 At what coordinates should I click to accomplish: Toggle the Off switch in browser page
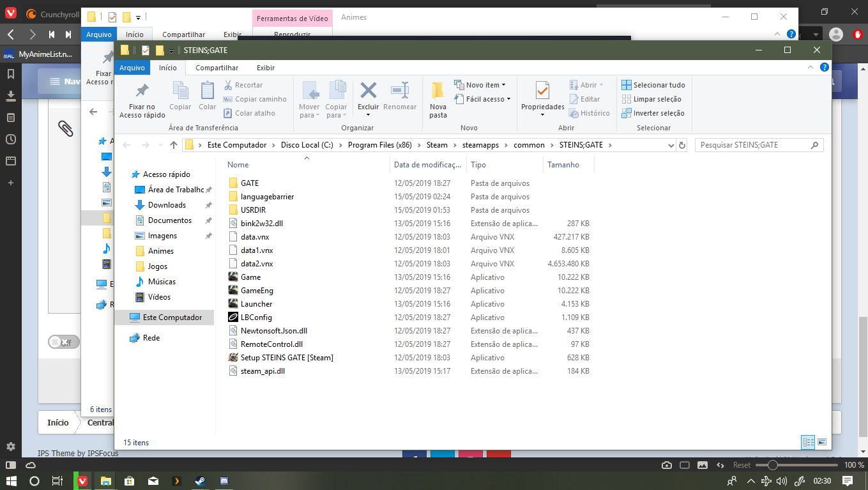click(x=64, y=342)
